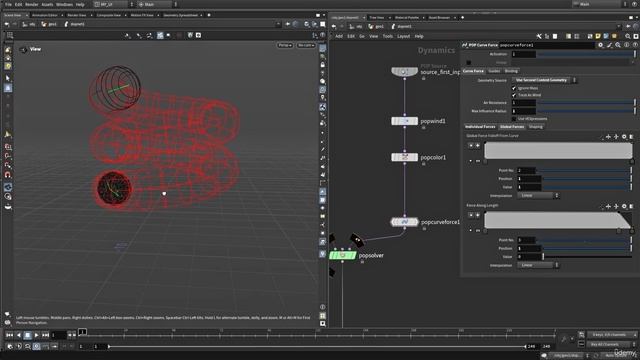Open parameter gear settings icon
640x360 pixels.
click(x=600, y=45)
